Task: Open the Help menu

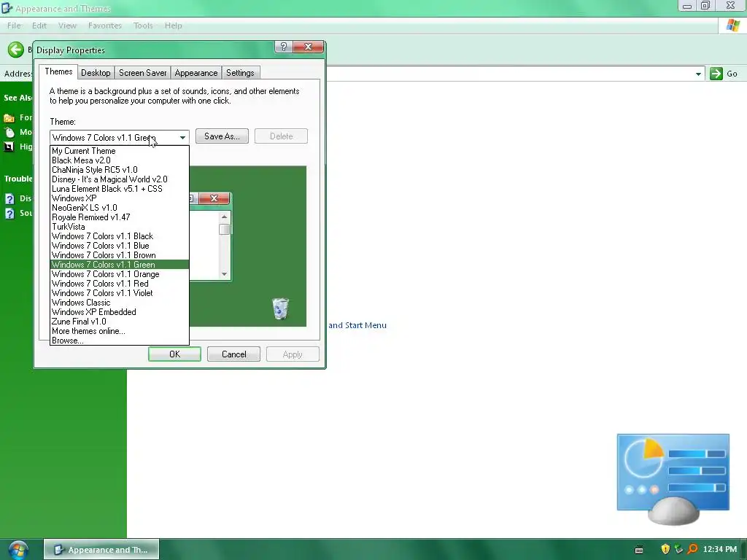Action: coord(174,26)
